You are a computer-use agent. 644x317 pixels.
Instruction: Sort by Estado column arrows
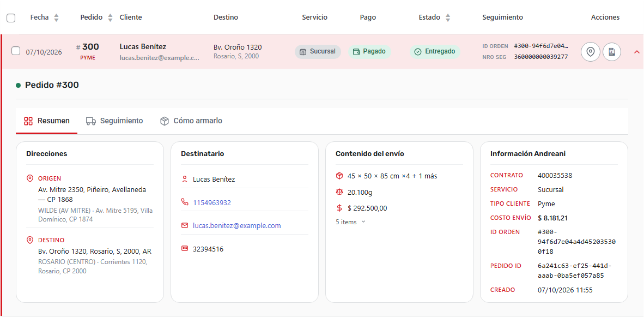coord(448,17)
